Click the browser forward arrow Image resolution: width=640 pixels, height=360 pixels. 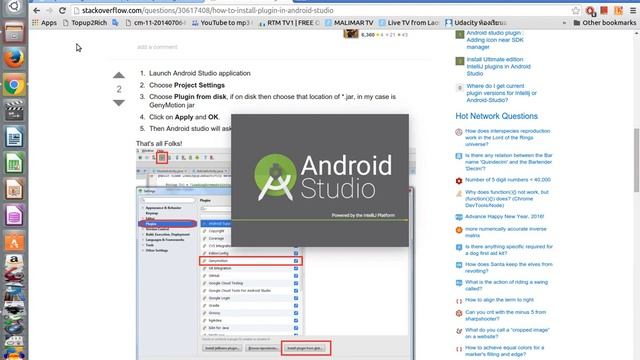(x=49, y=11)
